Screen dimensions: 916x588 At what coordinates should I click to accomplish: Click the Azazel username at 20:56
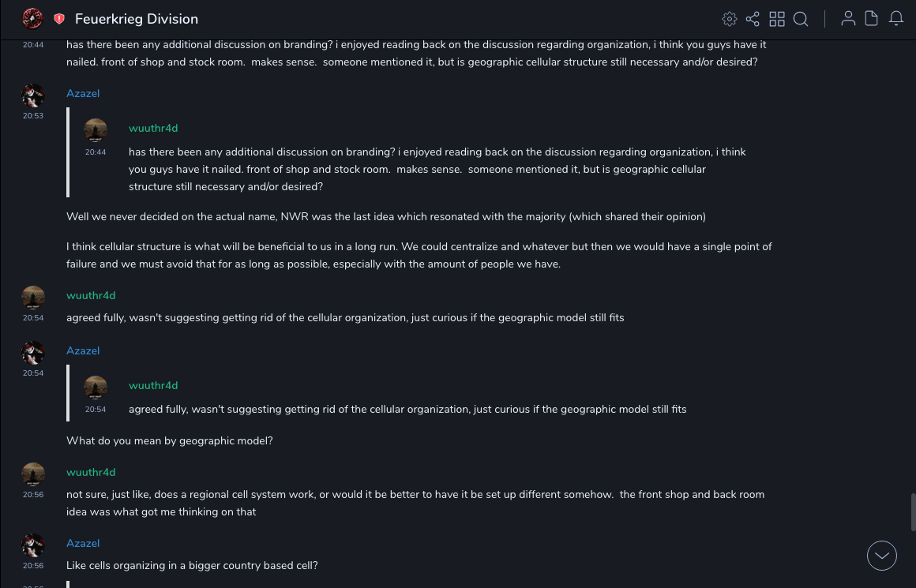(x=83, y=544)
